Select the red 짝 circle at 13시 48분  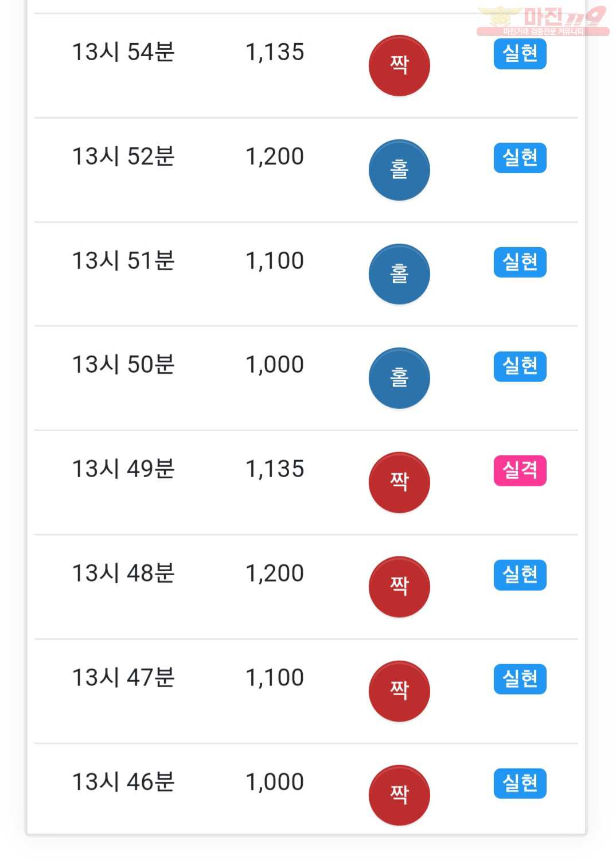(x=399, y=587)
